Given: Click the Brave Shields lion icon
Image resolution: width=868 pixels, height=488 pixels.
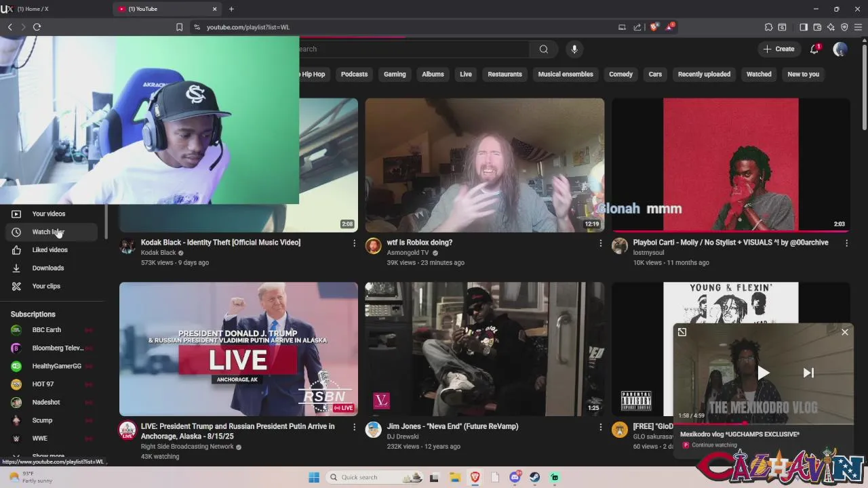Looking at the screenshot, I should (x=654, y=27).
